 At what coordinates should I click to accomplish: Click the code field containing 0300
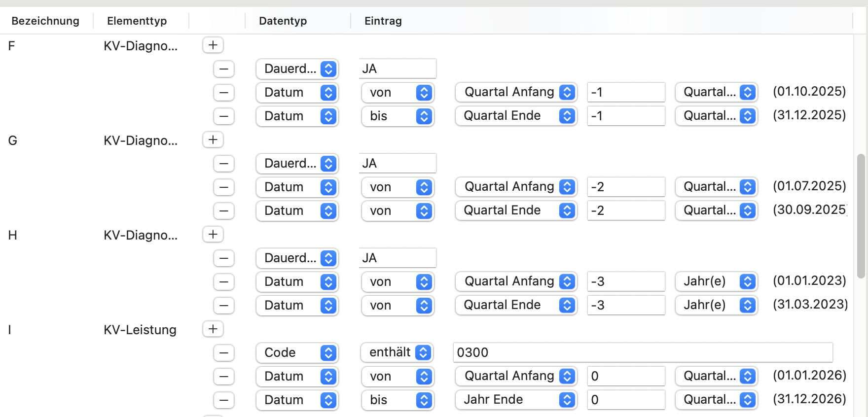[x=643, y=352]
